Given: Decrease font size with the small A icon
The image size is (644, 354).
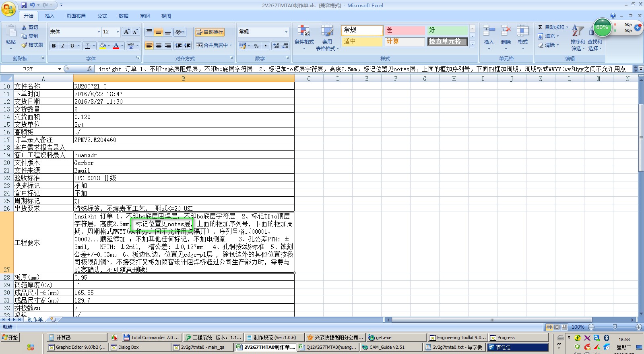Looking at the screenshot, I should pos(135,32).
